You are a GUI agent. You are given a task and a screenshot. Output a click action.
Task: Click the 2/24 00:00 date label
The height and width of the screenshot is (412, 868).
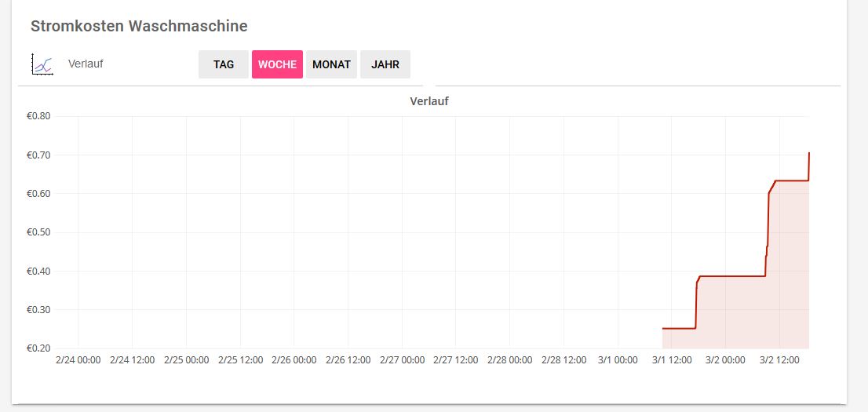click(78, 360)
